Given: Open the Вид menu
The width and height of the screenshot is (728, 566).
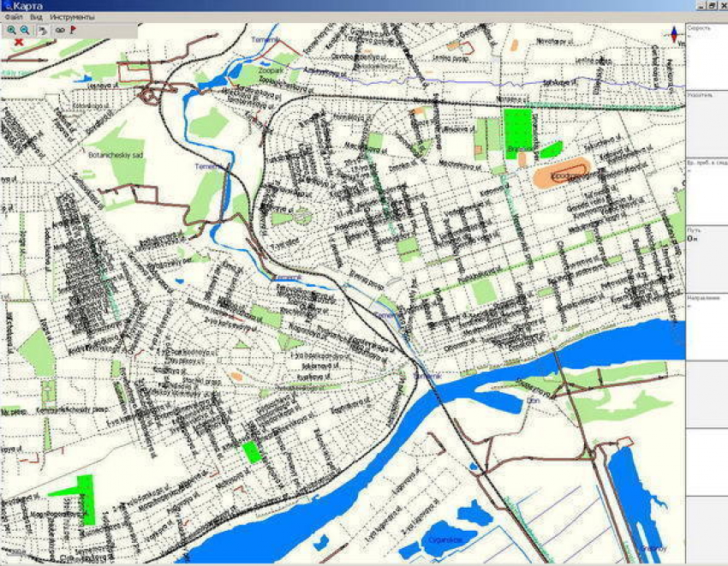Looking at the screenshot, I should 35,17.
